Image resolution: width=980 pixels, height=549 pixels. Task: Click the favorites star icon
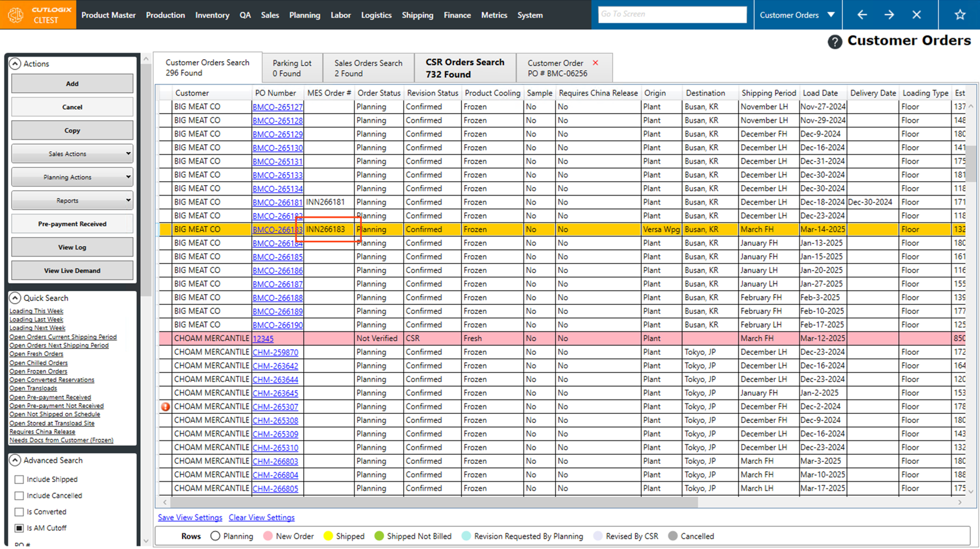tap(959, 14)
